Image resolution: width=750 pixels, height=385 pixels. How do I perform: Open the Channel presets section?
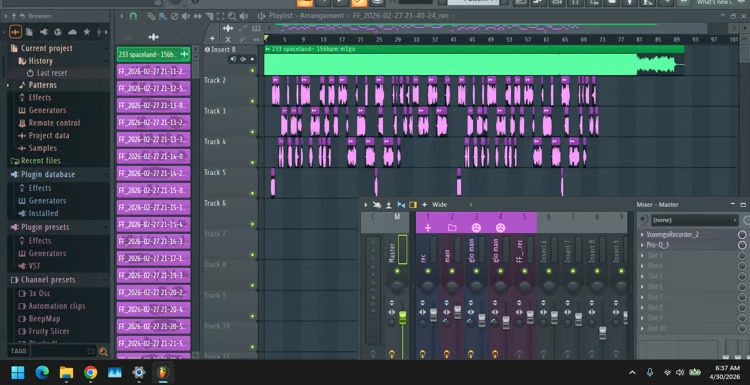[48, 280]
